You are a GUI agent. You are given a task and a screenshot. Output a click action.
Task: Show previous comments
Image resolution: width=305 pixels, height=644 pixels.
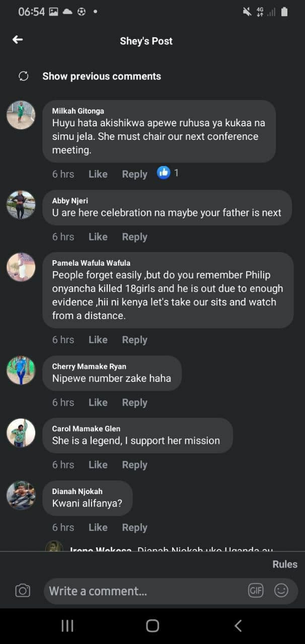point(101,76)
